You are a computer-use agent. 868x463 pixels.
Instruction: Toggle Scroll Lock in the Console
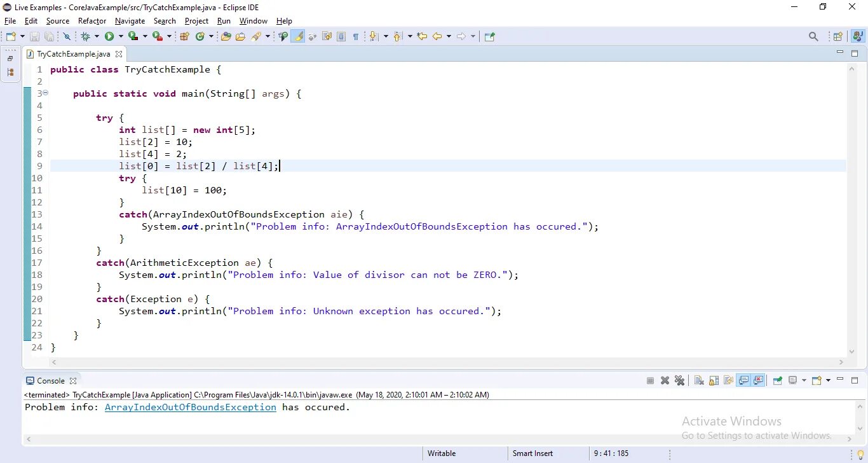[x=714, y=380]
